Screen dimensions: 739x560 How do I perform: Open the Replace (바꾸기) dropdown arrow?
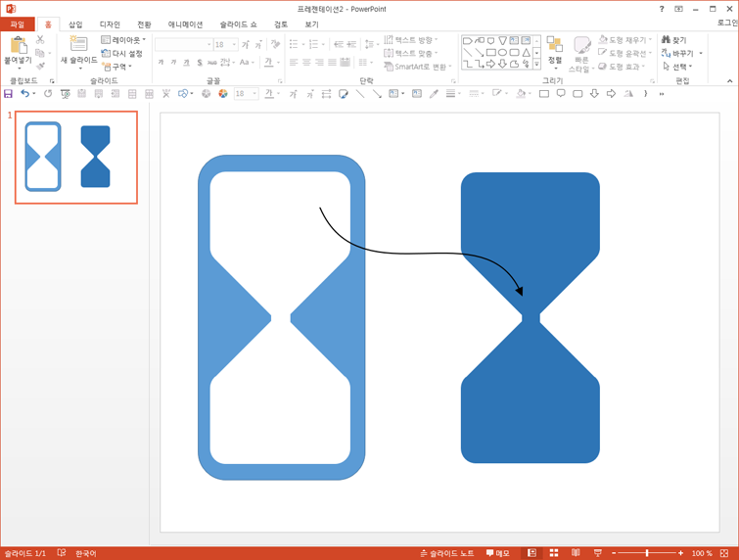(x=701, y=53)
